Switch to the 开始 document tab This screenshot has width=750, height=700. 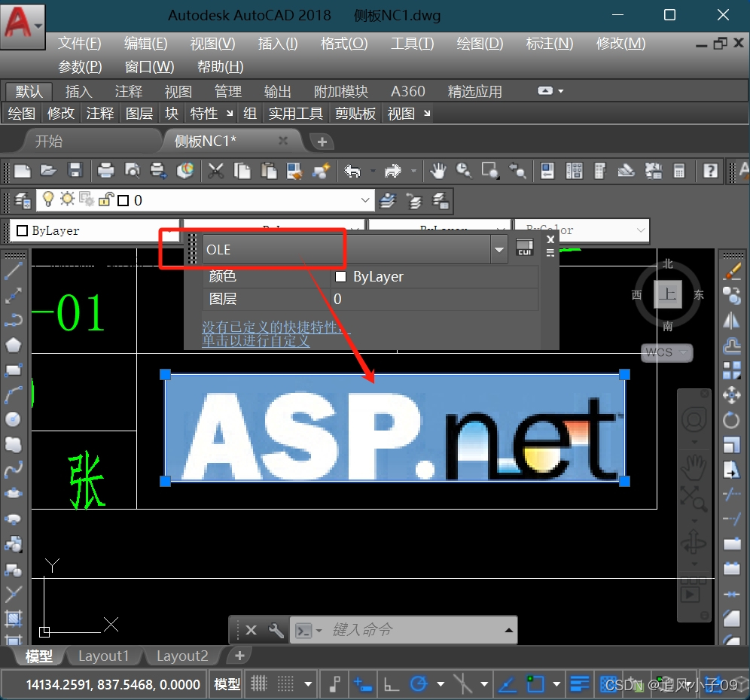coord(48,141)
